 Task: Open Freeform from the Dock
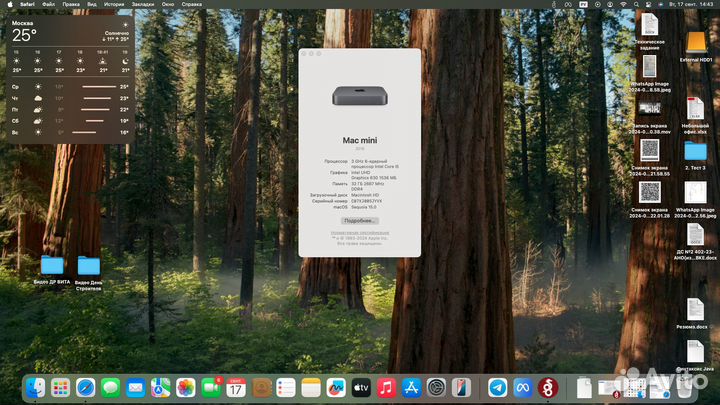pos(336,388)
